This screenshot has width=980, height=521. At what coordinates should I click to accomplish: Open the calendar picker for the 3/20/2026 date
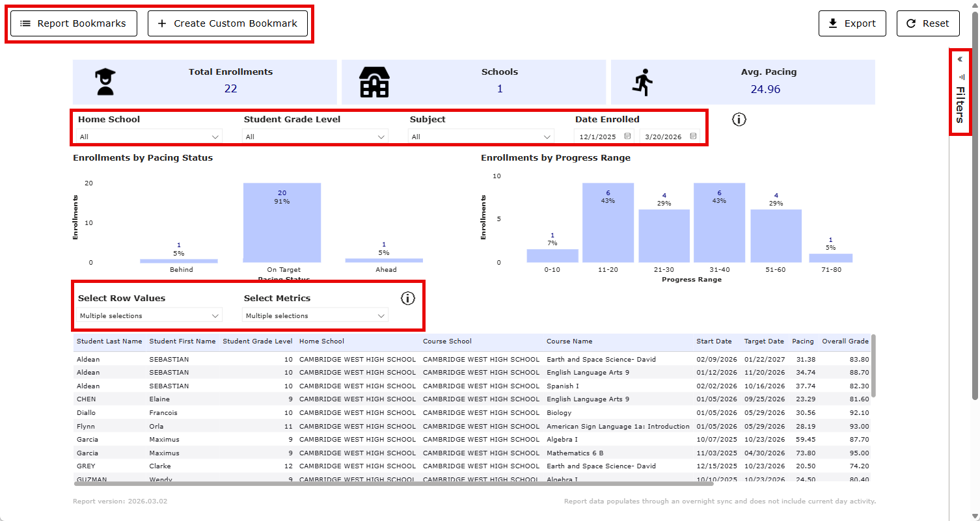point(691,136)
